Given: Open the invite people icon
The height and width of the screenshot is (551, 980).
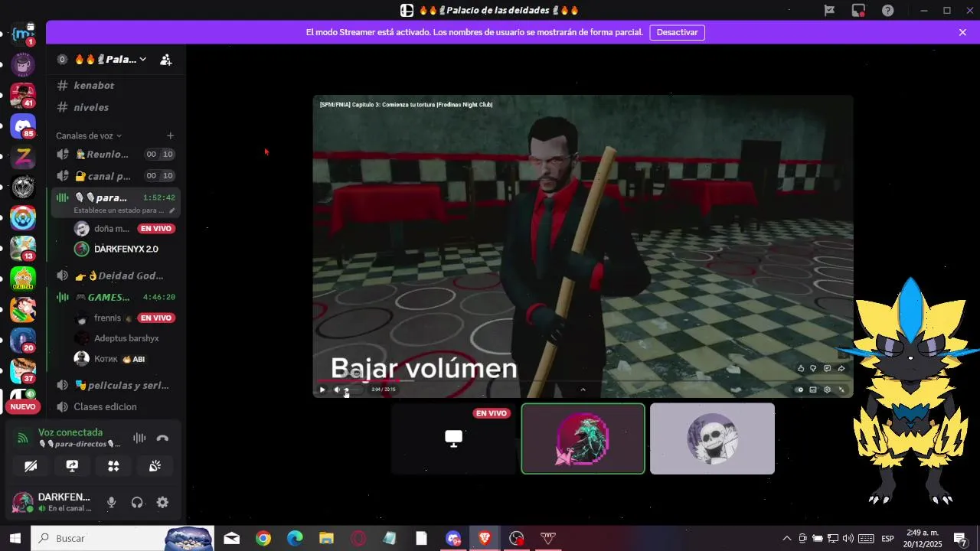Looking at the screenshot, I should pos(165,60).
